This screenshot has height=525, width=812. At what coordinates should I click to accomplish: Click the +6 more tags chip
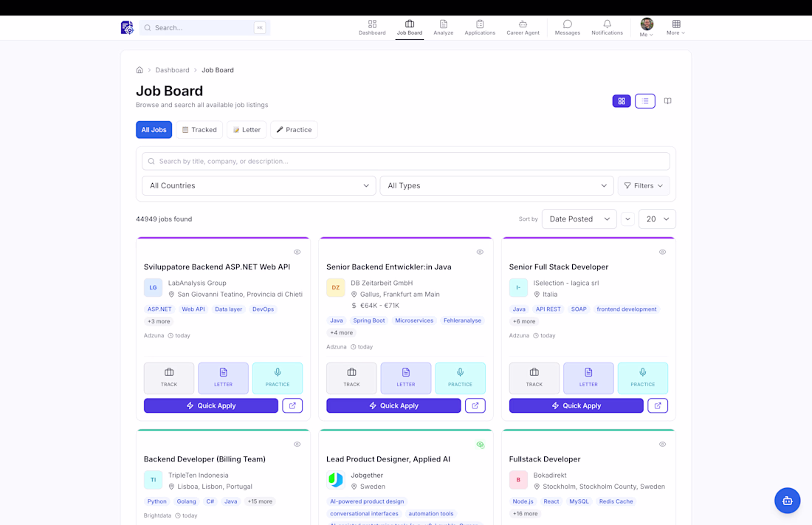click(x=524, y=321)
